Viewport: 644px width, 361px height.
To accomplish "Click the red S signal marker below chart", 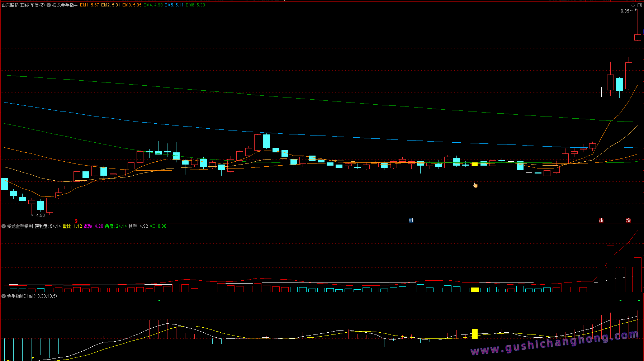I will coord(76,221).
